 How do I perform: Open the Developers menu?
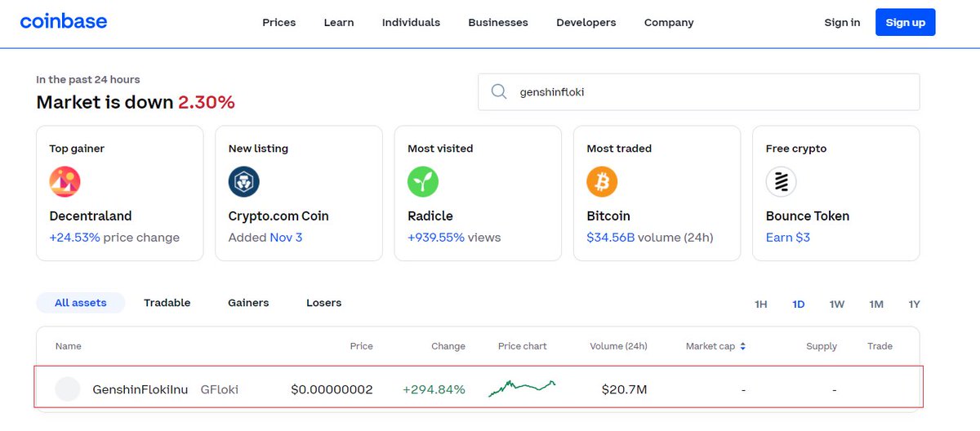(586, 22)
